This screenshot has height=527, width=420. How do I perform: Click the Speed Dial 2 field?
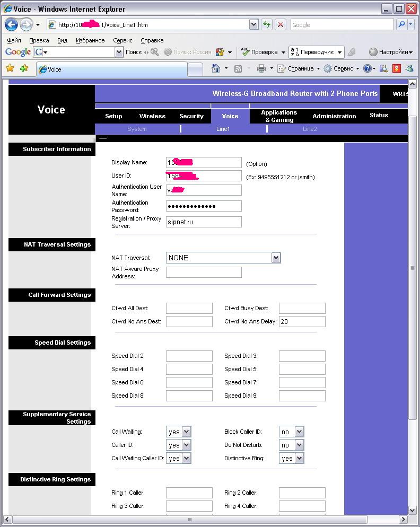pos(189,356)
